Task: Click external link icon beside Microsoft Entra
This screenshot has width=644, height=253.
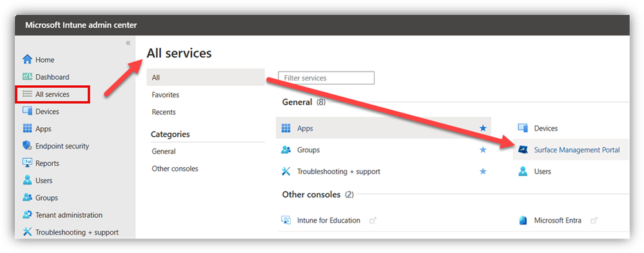Action: click(594, 221)
